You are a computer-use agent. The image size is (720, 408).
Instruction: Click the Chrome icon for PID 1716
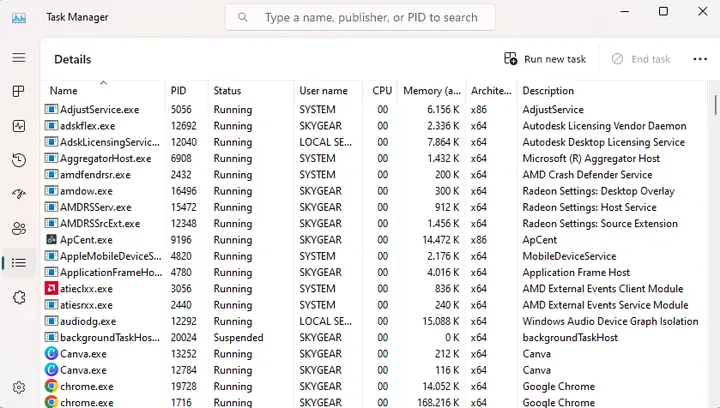pos(51,402)
